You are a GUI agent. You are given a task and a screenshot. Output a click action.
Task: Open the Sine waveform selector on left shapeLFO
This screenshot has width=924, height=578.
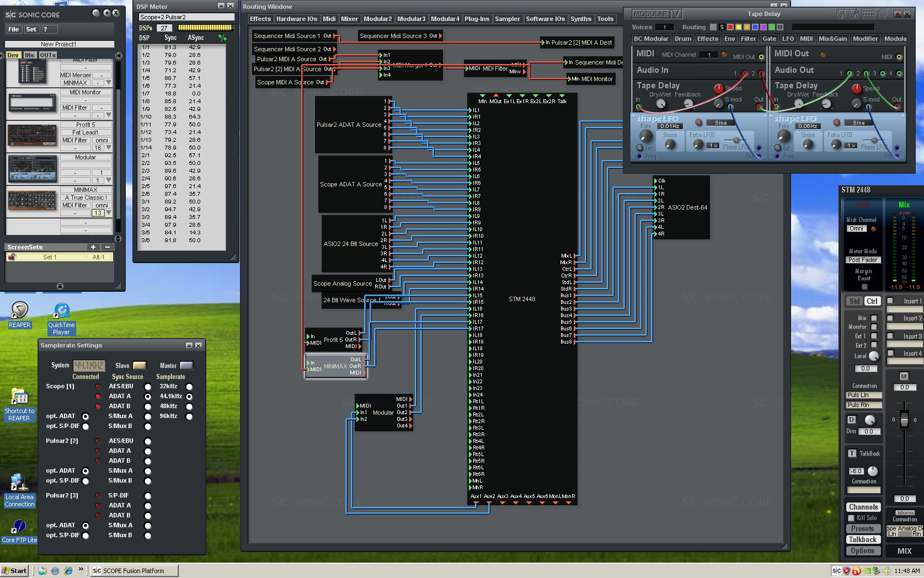(x=721, y=122)
